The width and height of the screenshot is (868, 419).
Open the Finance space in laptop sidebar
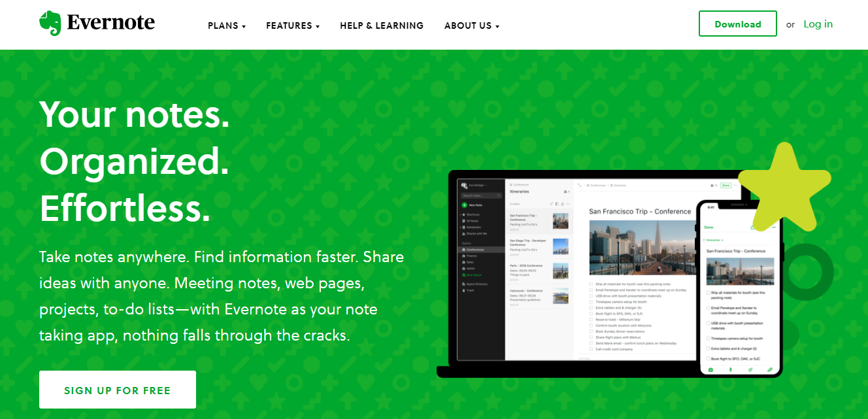pyautogui.click(x=469, y=256)
